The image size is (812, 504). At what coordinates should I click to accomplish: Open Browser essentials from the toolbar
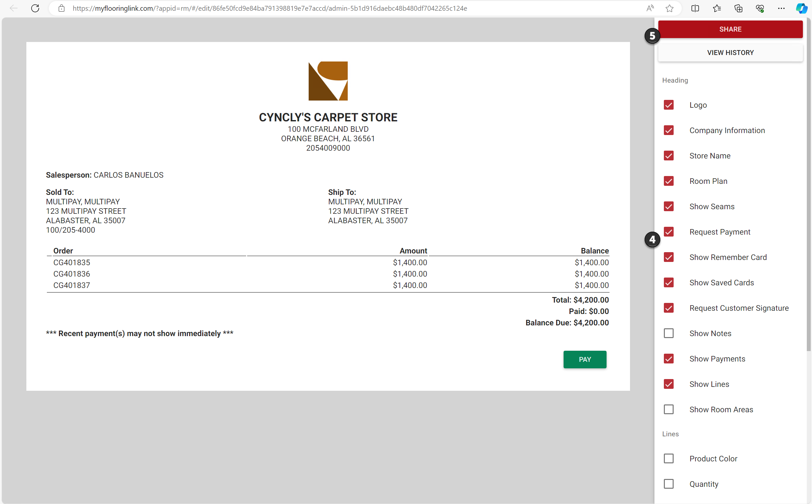click(x=760, y=8)
